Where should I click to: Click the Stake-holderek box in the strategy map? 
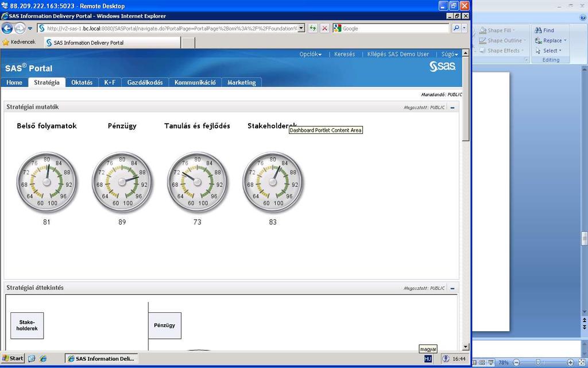(27, 325)
